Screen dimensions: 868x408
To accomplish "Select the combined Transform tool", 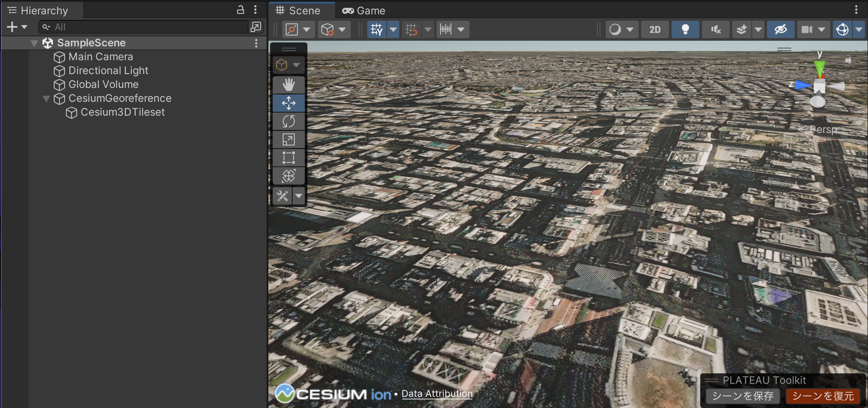I will pyautogui.click(x=288, y=176).
